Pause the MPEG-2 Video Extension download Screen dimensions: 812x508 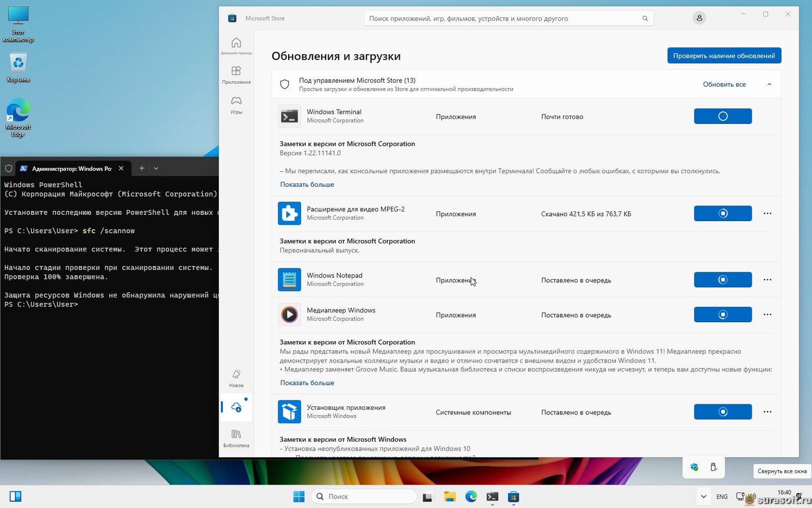(x=722, y=213)
